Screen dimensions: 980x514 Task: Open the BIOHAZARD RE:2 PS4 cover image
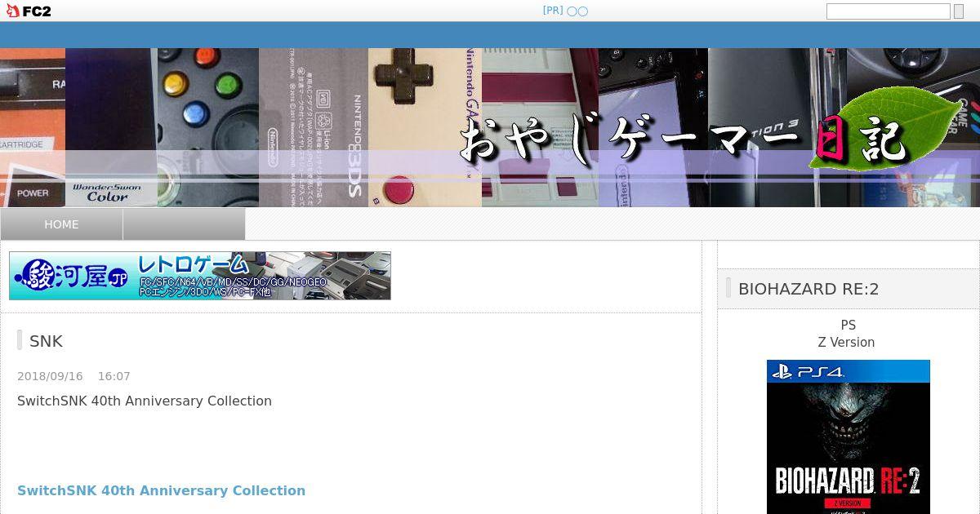(849, 436)
